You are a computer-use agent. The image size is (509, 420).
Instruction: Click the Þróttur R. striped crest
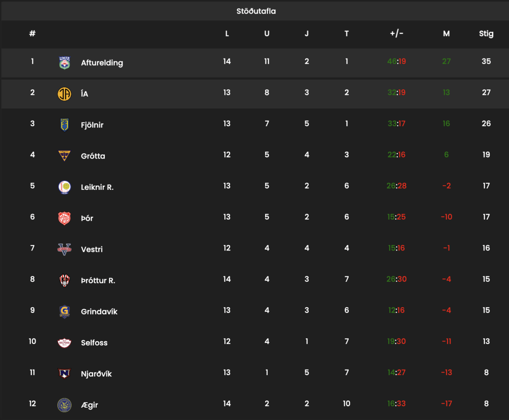click(64, 281)
